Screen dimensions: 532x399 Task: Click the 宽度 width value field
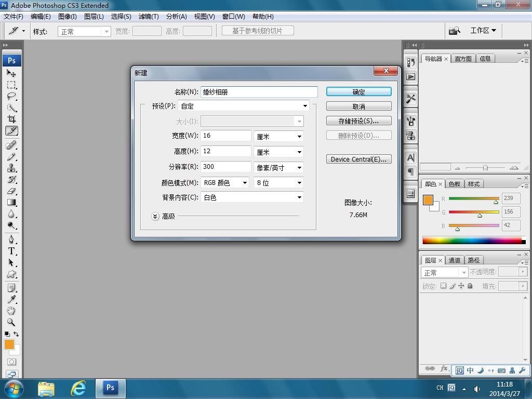226,136
